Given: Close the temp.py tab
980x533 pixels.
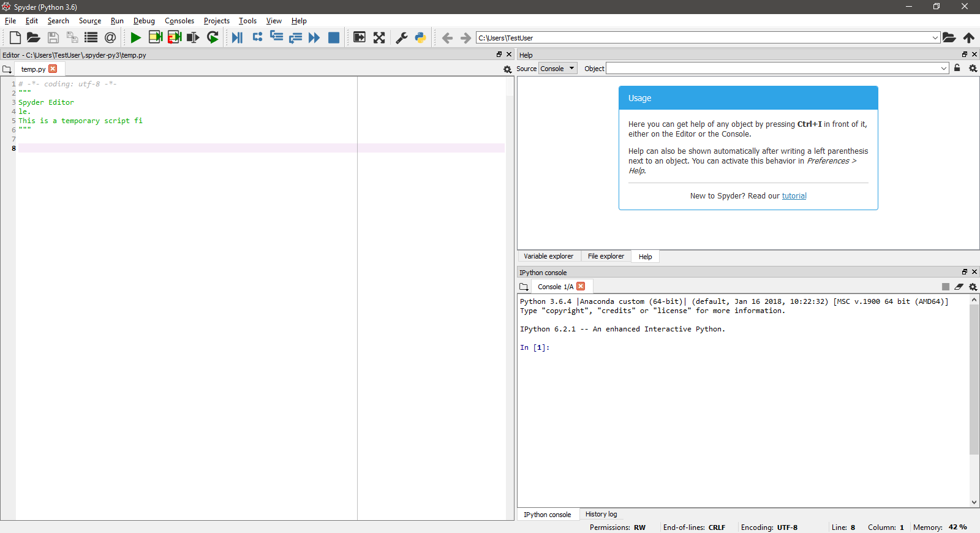Looking at the screenshot, I should (53, 69).
